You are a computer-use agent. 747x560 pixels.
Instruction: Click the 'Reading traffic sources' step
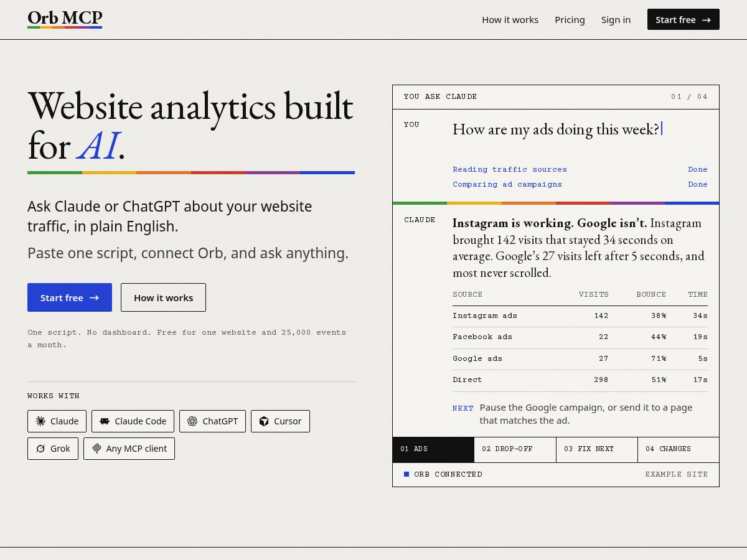510,169
